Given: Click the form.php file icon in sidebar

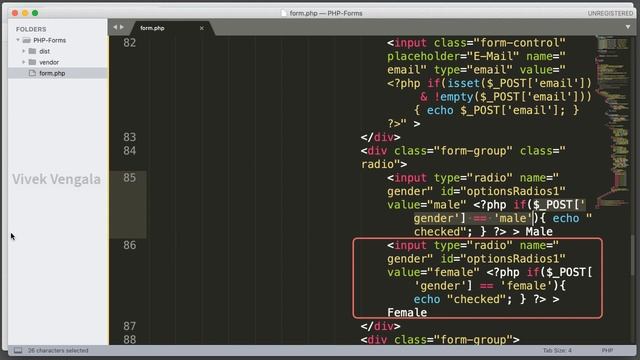Looking at the screenshot, I should tap(32, 73).
